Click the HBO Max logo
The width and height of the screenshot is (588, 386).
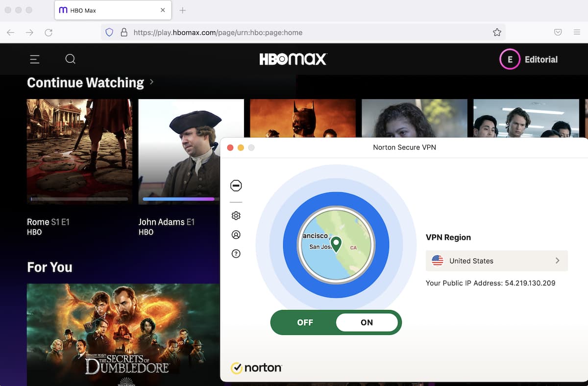click(293, 59)
